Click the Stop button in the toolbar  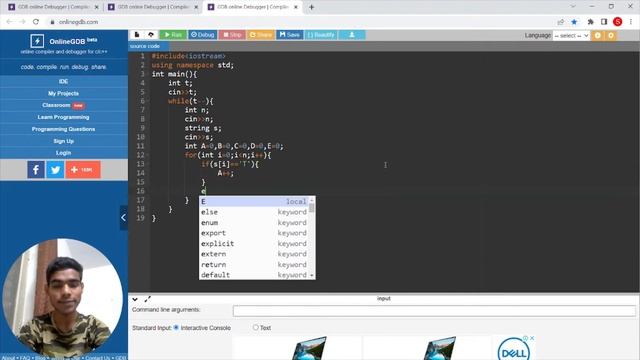[232, 35]
